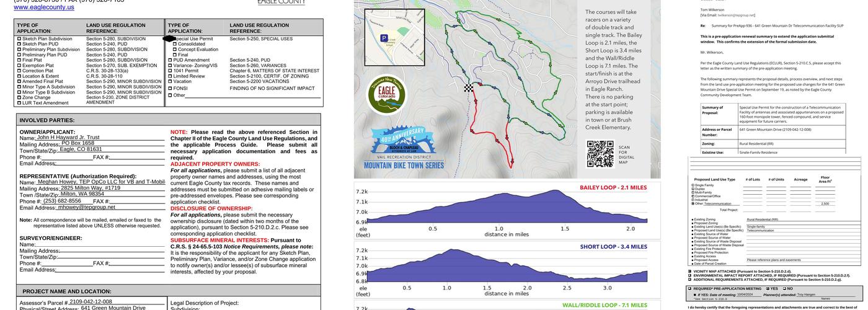Check the Location & Extent box
Image resolution: width=868 pixels, height=310 pixels.
[x=19, y=76]
